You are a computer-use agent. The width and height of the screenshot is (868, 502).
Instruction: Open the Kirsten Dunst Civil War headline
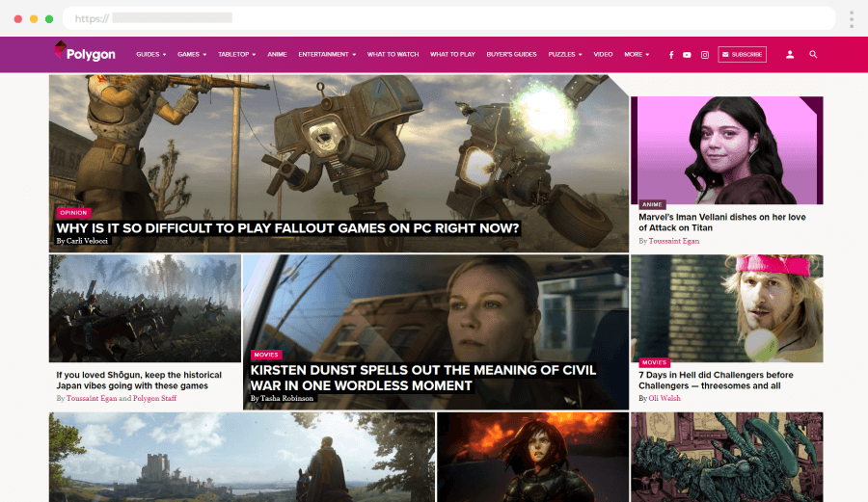click(x=423, y=378)
